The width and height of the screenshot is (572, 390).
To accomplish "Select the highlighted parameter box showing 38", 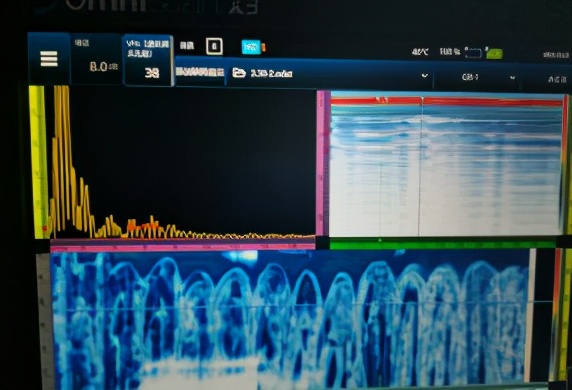I will pos(148,60).
